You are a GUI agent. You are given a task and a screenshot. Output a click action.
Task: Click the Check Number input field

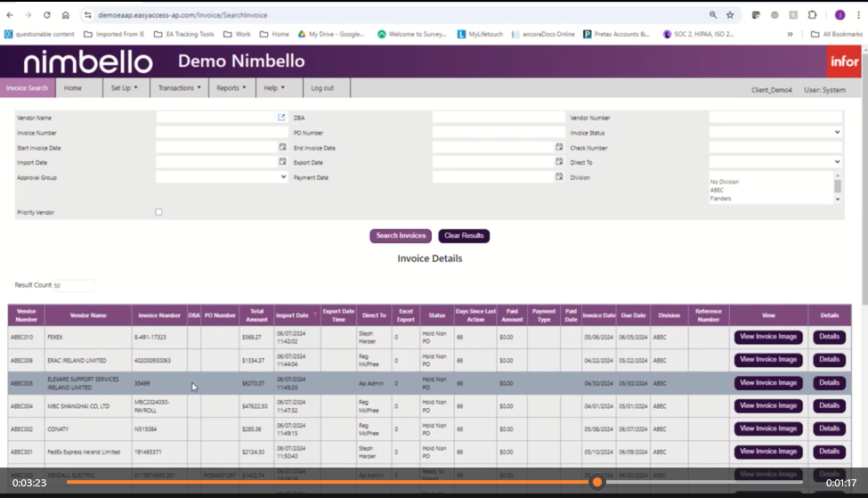coord(775,147)
